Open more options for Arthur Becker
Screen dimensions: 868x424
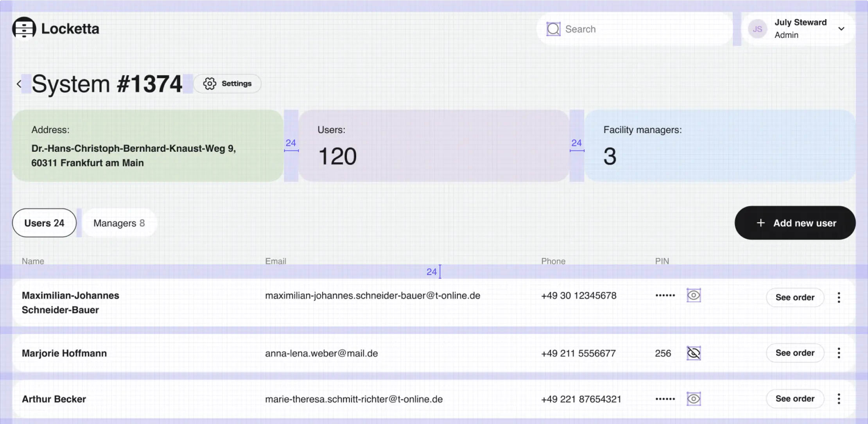pos(839,399)
